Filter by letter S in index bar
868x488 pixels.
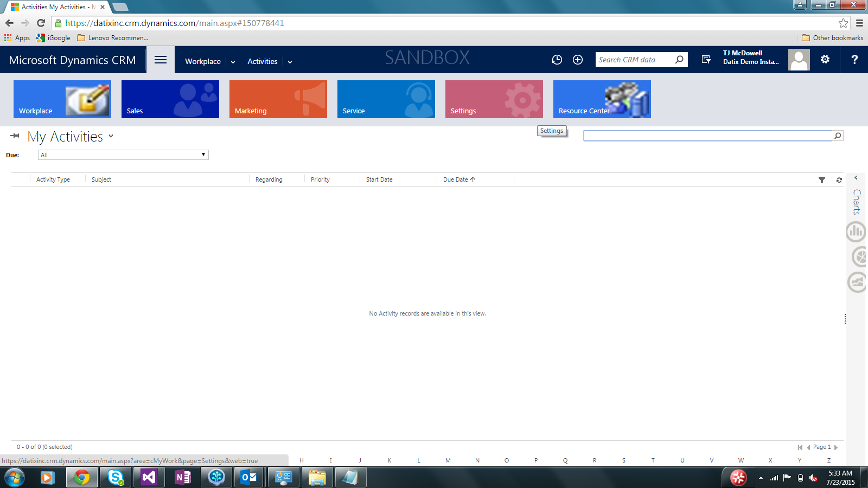pos(624,460)
